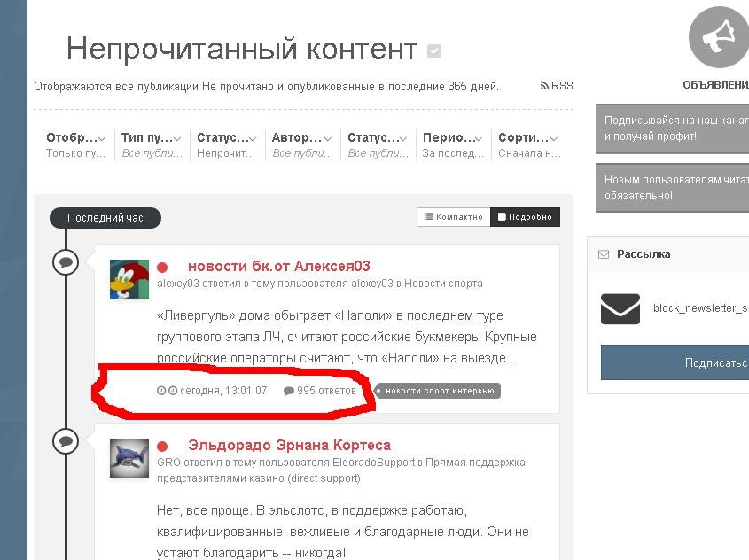Click the woodpecker avatar thumbnail
Screen dimensions: 749x560
[129, 279]
